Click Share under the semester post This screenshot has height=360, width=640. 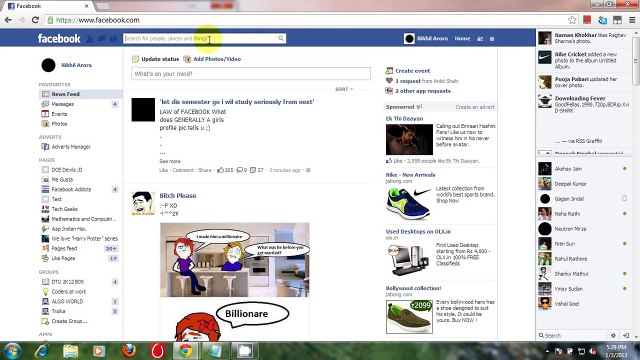click(204, 170)
